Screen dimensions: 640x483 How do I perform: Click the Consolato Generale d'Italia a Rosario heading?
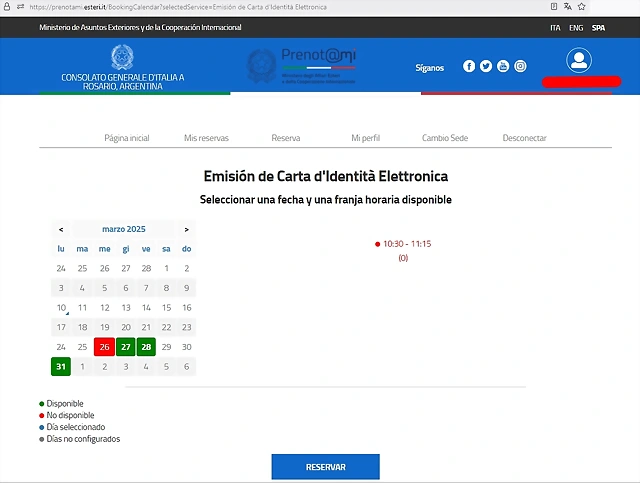point(123,82)
